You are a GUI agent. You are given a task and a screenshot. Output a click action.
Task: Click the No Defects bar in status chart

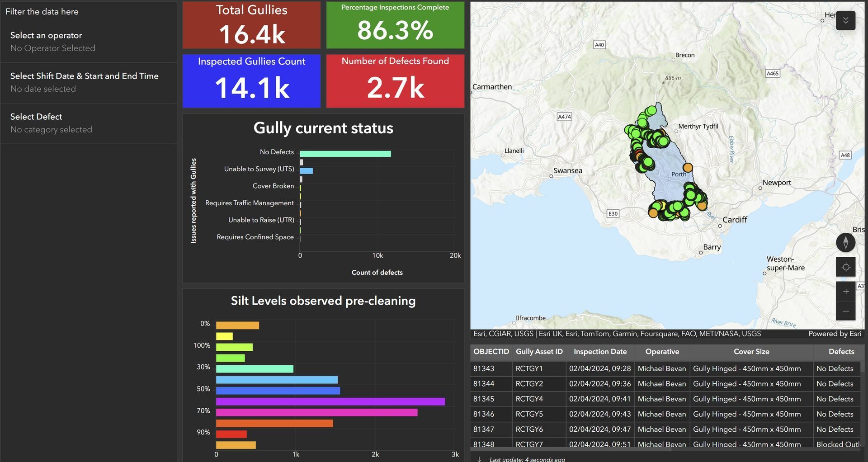click(x=345, y=154)
